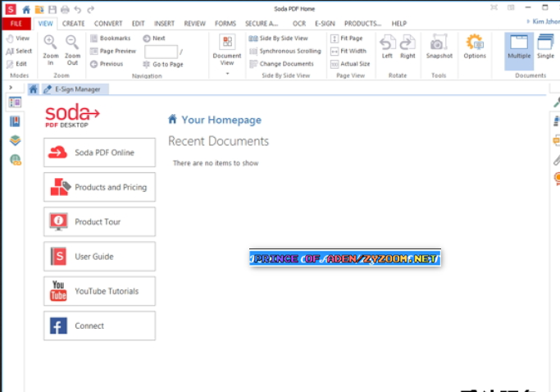Open the FILE menu
The width and height of the screenshot is (560, 392).
[16, 24]
